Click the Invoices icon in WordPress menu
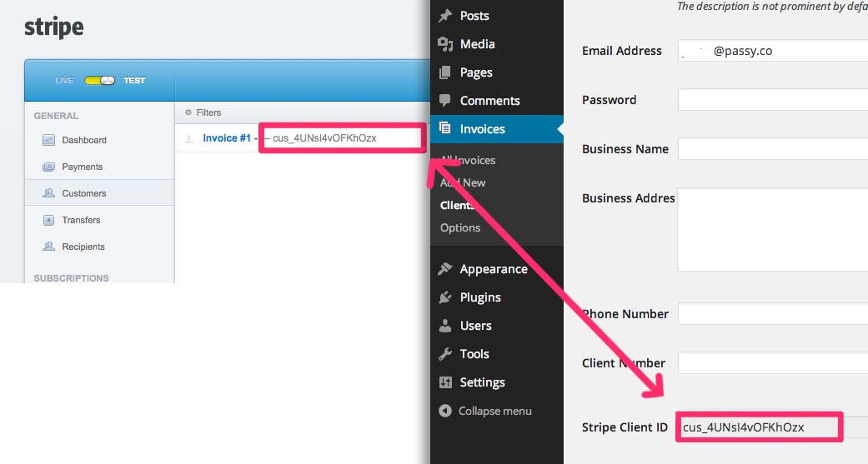868x464 pixels. pos(445,128)
